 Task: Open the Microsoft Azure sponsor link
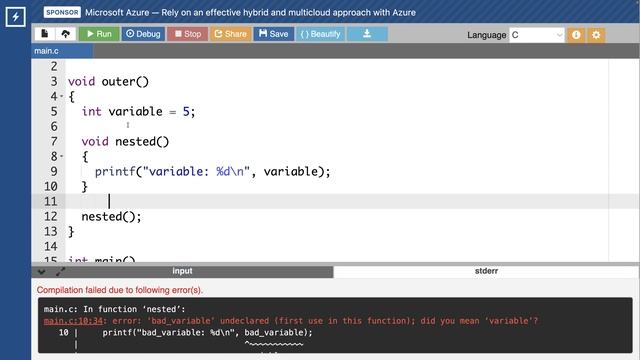click(250, 13)
